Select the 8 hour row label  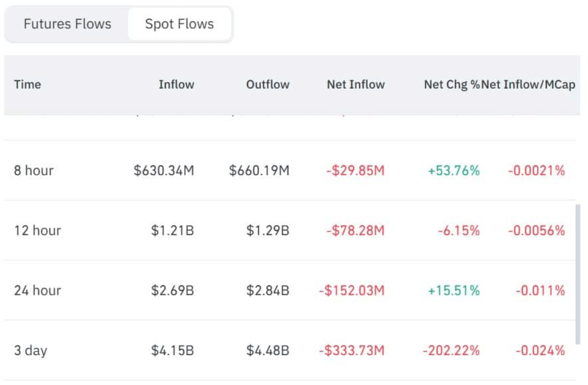coord(34,171)
